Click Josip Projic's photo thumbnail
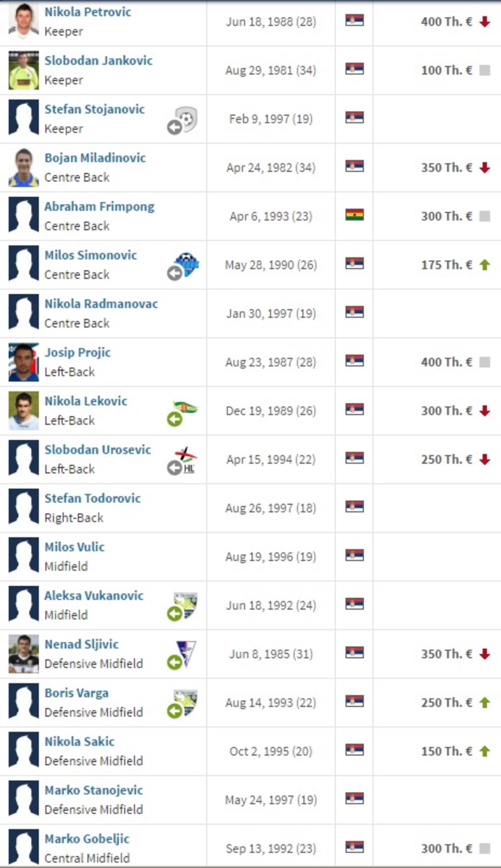The height and width of the screenshot is (868, 501). pyautogui.click(x=24, y=362)
